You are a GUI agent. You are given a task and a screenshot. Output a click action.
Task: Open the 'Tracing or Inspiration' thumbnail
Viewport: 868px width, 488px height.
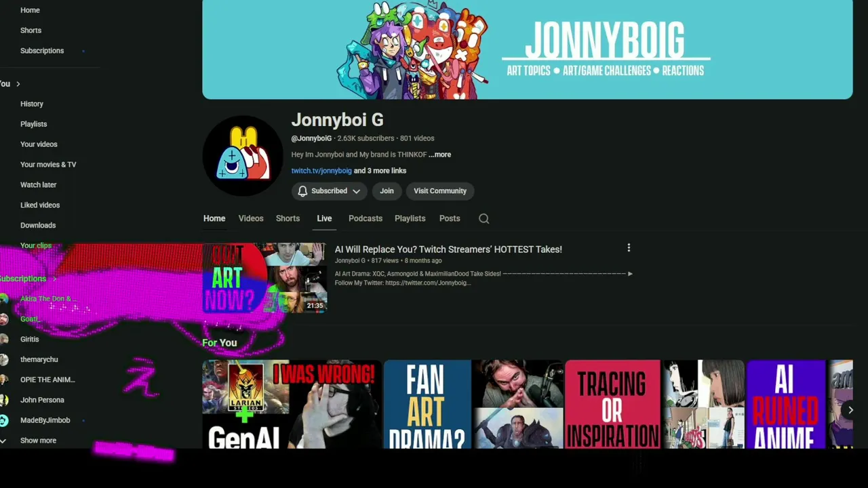(654, 404)
